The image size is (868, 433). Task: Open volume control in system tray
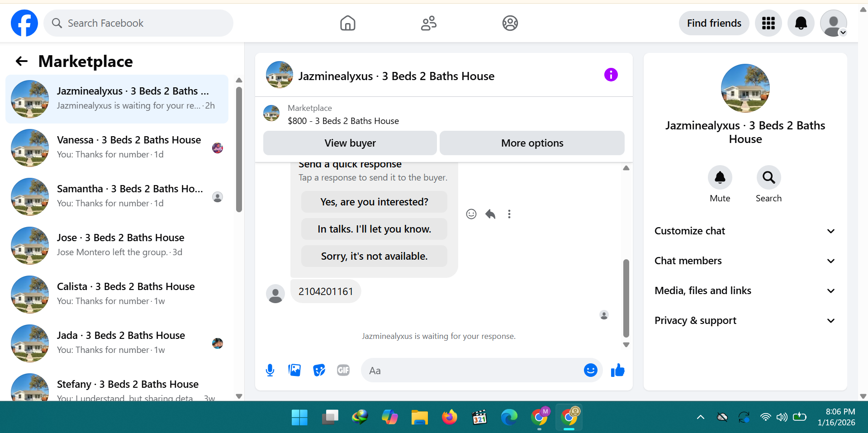click(x=782, y=417)
